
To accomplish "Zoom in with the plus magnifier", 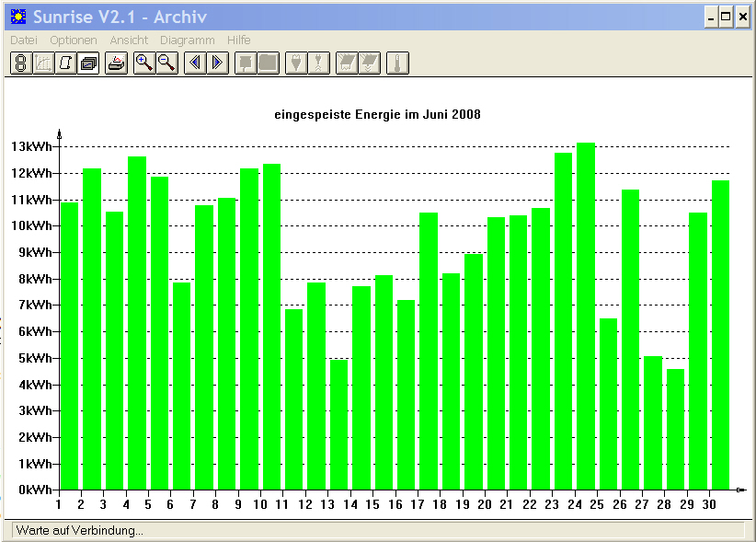I will [x=144, y=63].
